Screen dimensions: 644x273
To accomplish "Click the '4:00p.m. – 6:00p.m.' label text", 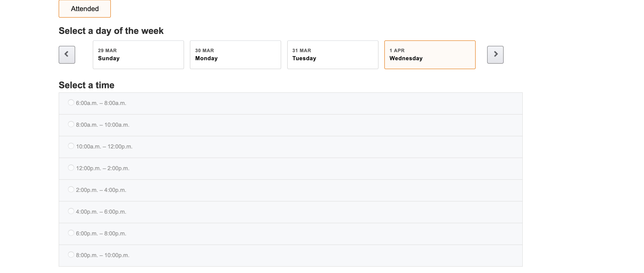I will (x=101, y=212).
